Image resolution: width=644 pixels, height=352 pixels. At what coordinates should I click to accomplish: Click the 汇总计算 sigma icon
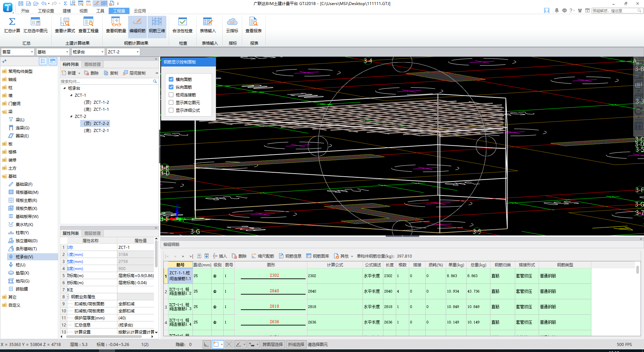pos(12,22)
